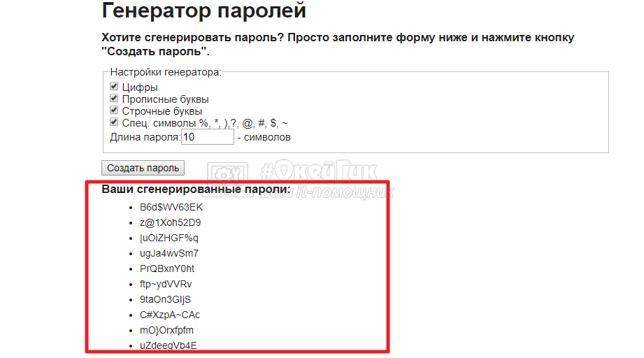Image resolution: width=644 pixels, height=358 pixels.
Task: Click the Ваши сгенерированные пароли heading
Action: coord(196,189)
